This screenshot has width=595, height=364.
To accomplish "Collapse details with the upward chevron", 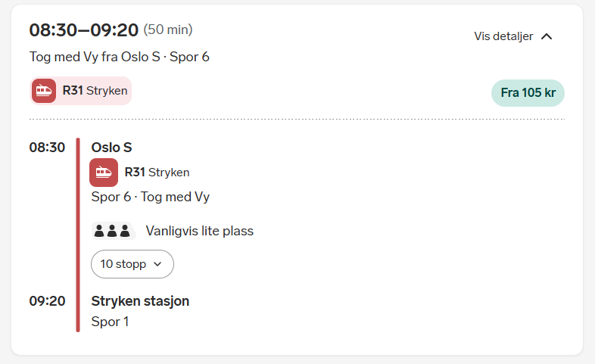I will click(x=547, y=36).
